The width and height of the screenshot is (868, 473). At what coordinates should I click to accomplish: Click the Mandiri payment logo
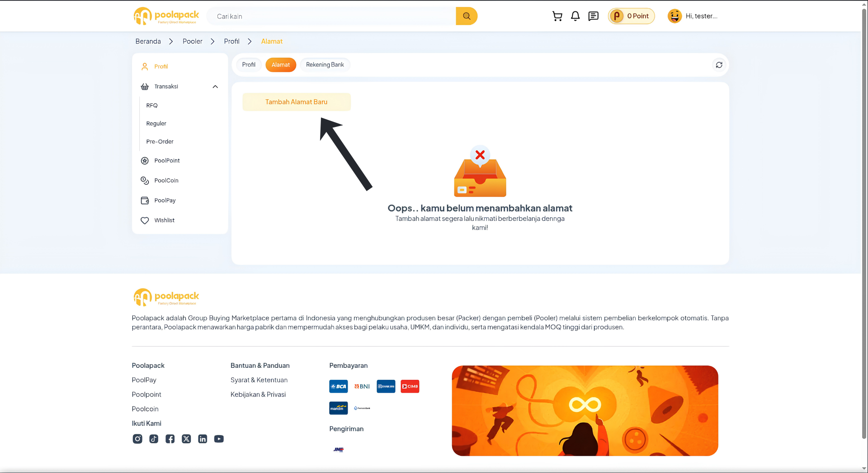(x=339, y=408)
